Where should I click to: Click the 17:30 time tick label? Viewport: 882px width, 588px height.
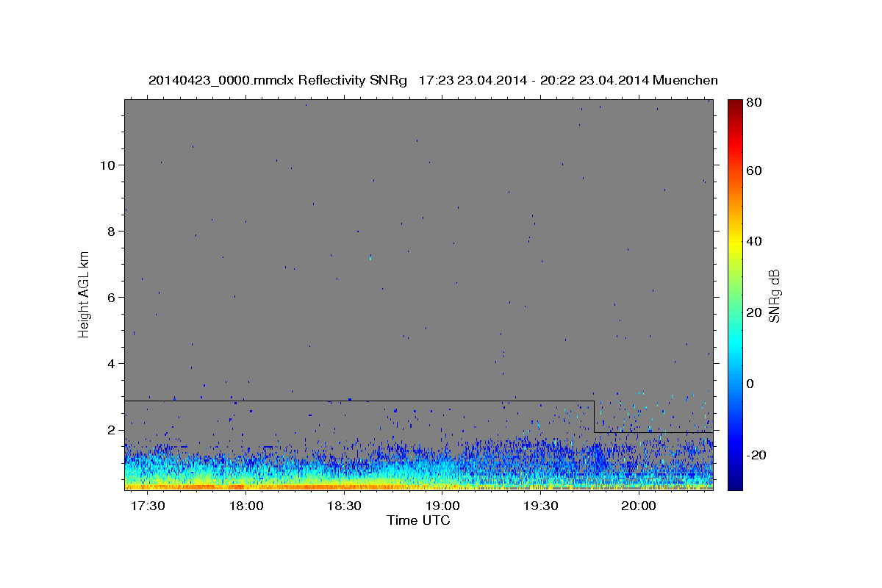[x=148, y=506]
